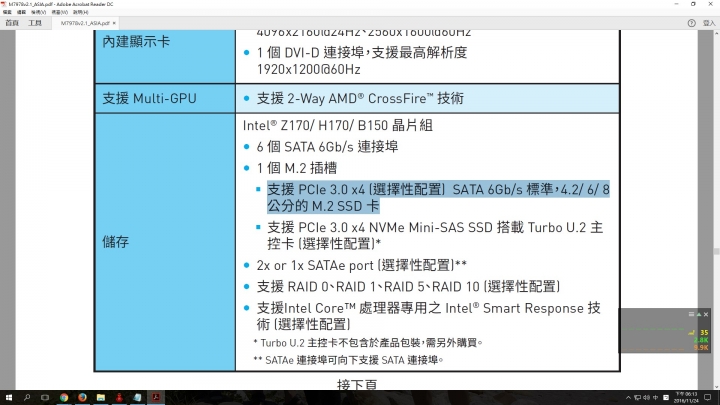This screenshot has width=720, height=405.
Task: Open the 說明(H) Help menu
Action: (x=80, y=12)
